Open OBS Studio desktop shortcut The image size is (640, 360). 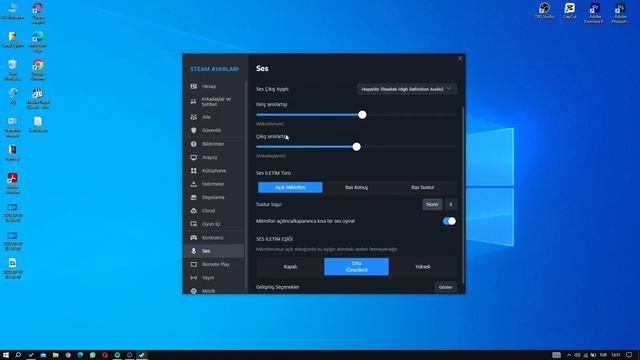(544, 11)
